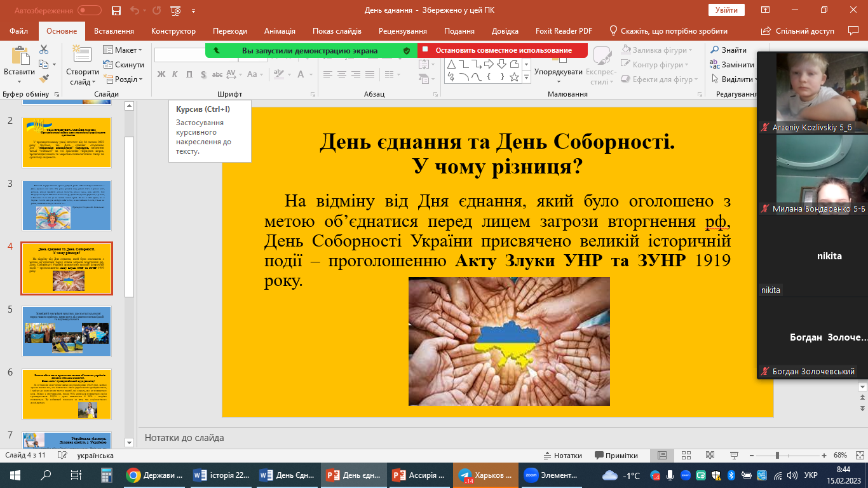
Task: Open the Вставлення ribbon tab
Action: [114, 31]
